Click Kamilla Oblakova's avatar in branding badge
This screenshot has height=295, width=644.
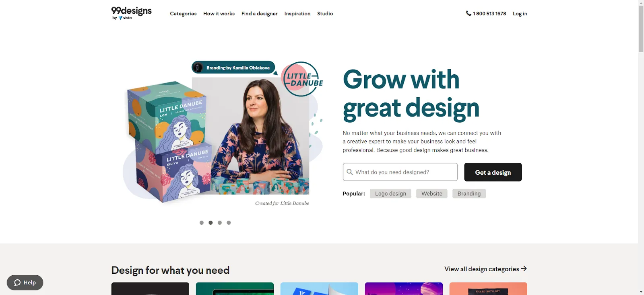[198, 68]
